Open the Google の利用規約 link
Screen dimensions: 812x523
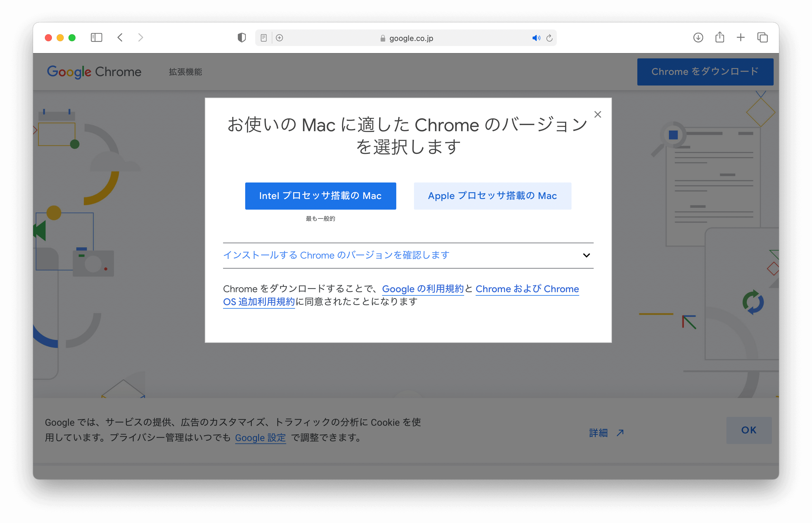(423, 289)
